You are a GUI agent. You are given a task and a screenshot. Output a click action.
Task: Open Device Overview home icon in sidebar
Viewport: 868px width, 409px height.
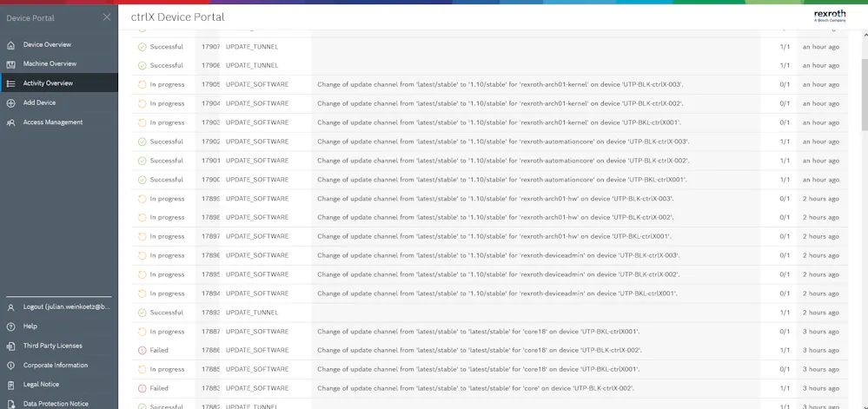pyautogui.click(x=10, y=45)
